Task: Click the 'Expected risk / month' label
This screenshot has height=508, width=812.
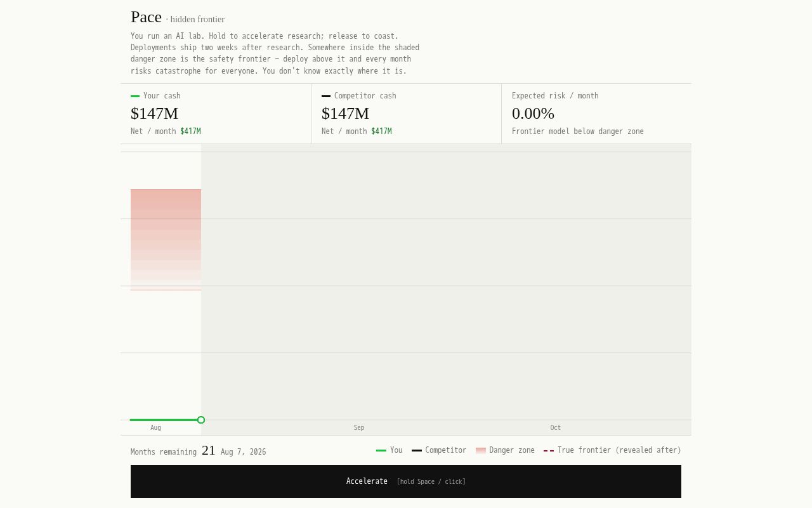Action: pyautogui.click(x=555, y=96)
